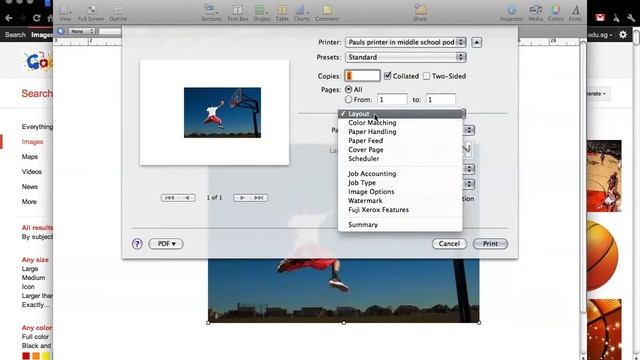Go to next page in print preview

point(242,198)
